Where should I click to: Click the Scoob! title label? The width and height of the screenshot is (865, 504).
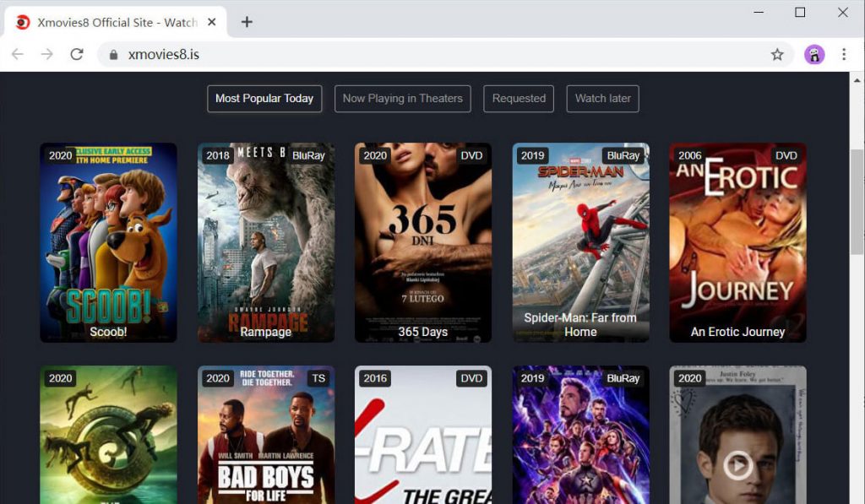[x=109, y=332]
